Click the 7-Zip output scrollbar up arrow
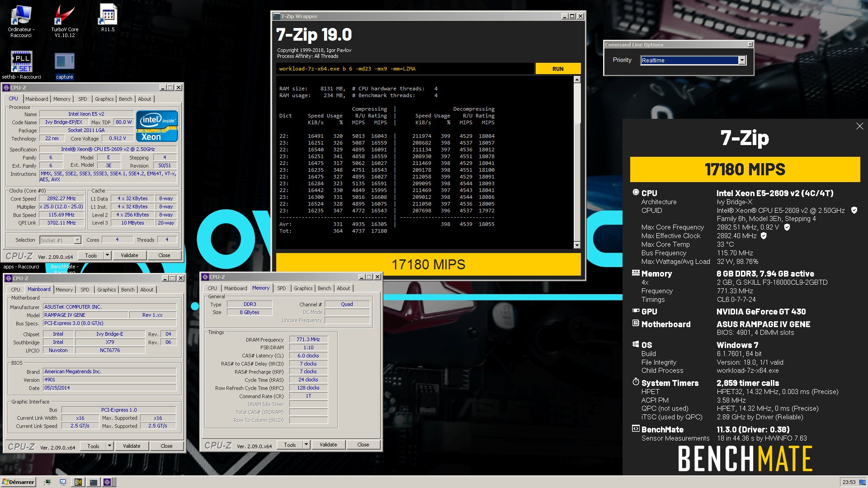This screenshot has width=868, height=488. click(x=577, y=80)
